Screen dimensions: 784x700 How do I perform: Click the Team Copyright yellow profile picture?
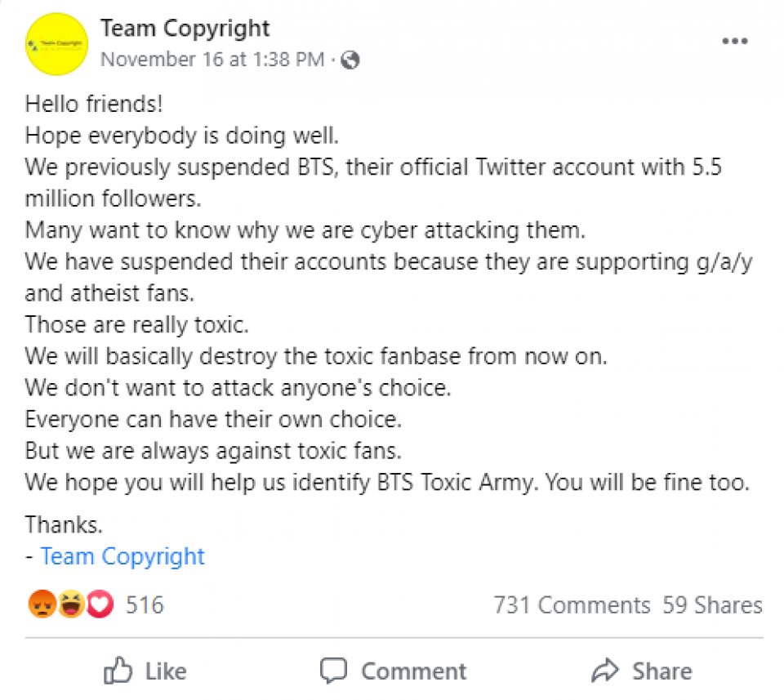[56, 44]
